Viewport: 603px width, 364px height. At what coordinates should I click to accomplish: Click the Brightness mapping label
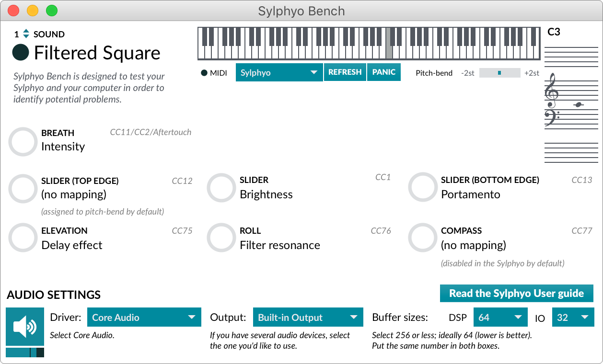(x=266, y=194)
